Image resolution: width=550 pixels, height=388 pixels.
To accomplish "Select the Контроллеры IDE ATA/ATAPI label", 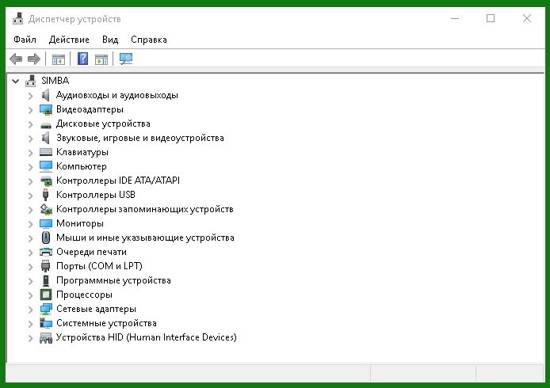I will [118, 181].
